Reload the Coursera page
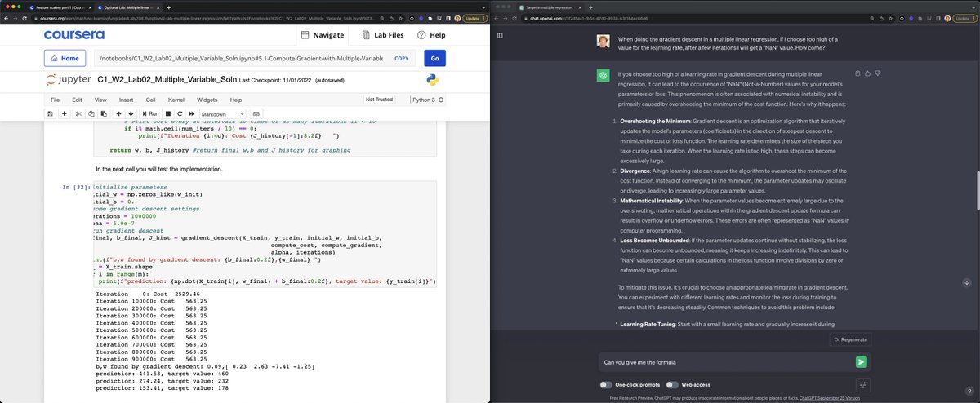This screenshot has height=403, width=980. point(26,18)
